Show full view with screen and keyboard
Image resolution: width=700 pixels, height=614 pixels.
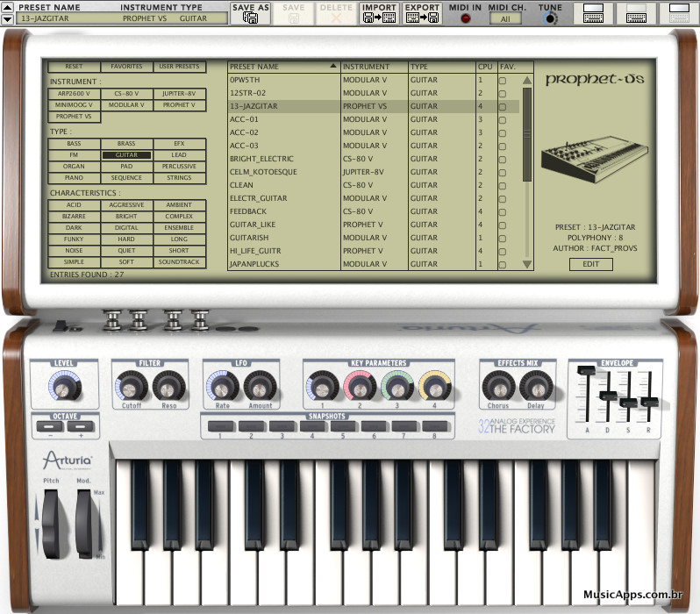tap(593, 13)
